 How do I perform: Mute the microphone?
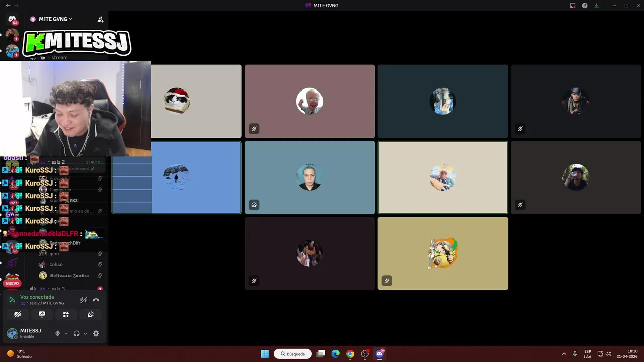click(x=57, y=334)
